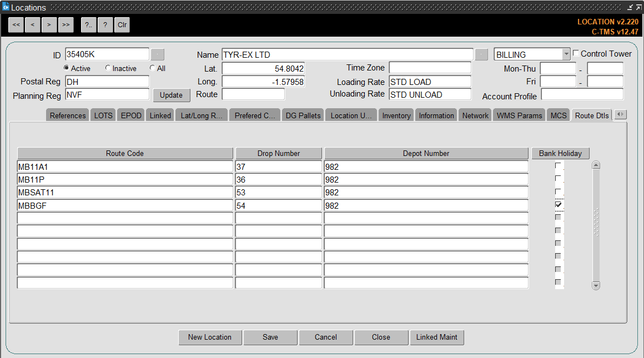Go to previous record with < button

point(32,25)
